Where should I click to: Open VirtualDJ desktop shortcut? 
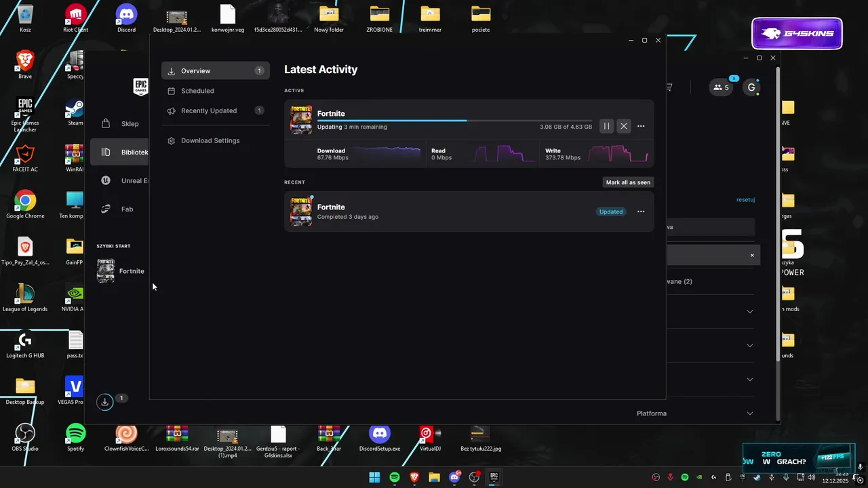(430, 437)
